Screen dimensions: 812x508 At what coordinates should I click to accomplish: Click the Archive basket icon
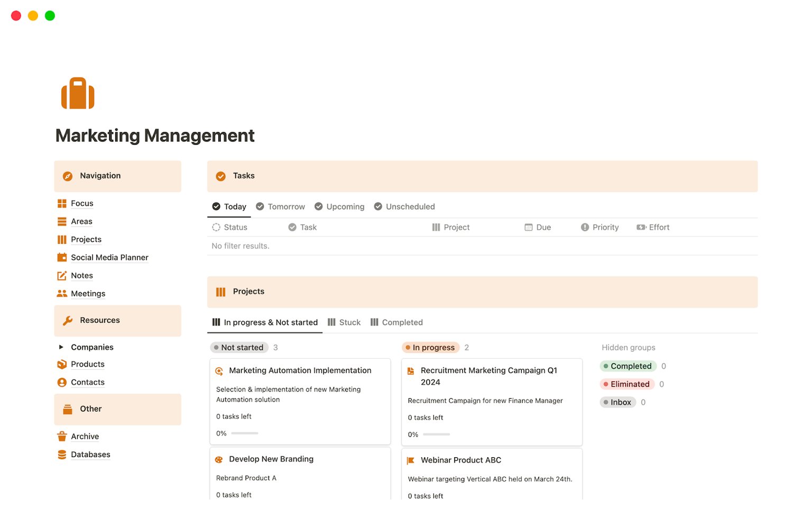pos(61,436)
